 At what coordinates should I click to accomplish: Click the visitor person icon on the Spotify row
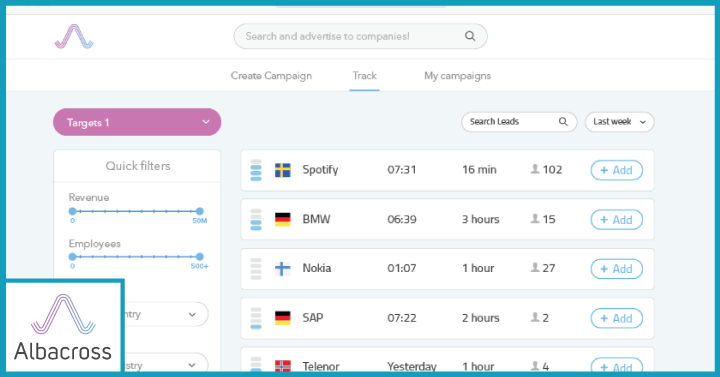pyautogui.click(x=535, y=169)
